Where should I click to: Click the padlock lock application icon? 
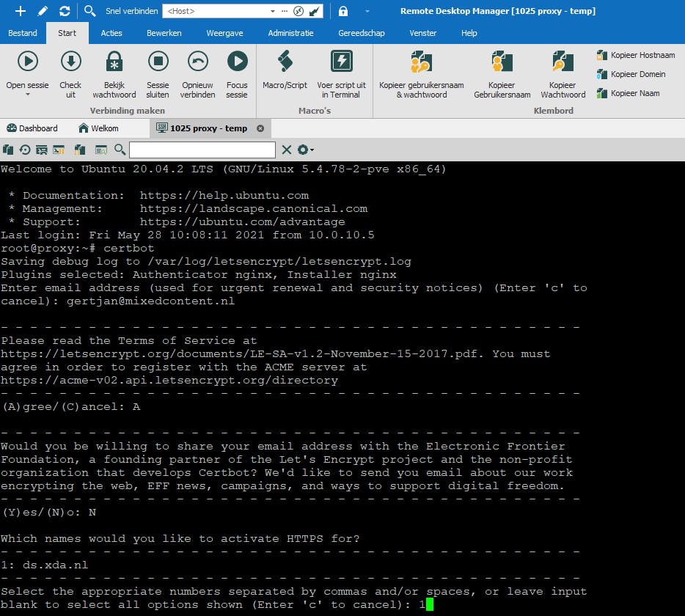pos(343,11)
